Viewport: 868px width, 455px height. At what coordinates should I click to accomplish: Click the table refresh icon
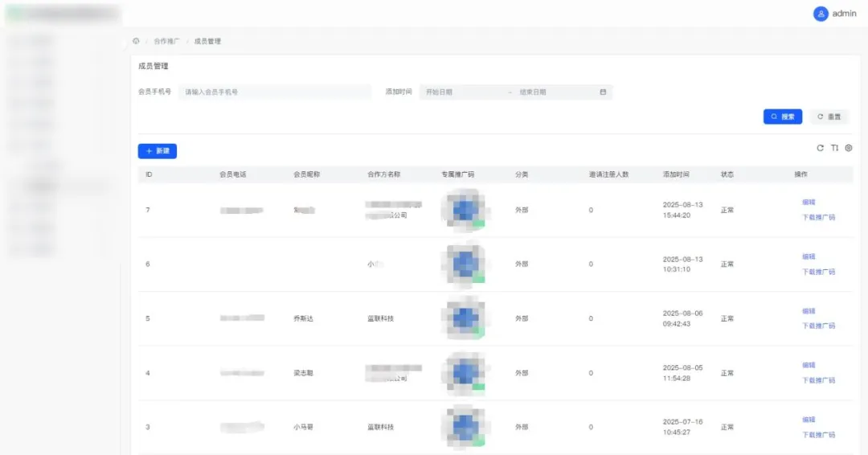pyautogui.click(x=820, y=148)
